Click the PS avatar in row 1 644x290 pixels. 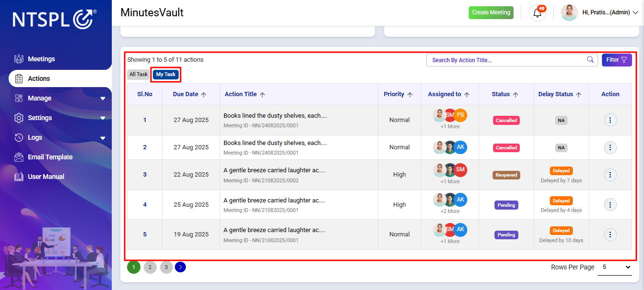460,115
